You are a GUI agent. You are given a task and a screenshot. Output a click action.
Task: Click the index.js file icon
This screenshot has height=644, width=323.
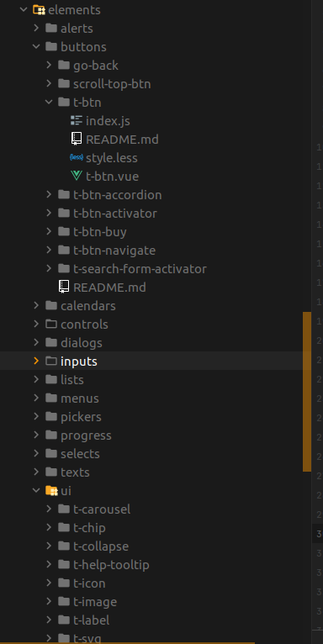click(77, 120)
